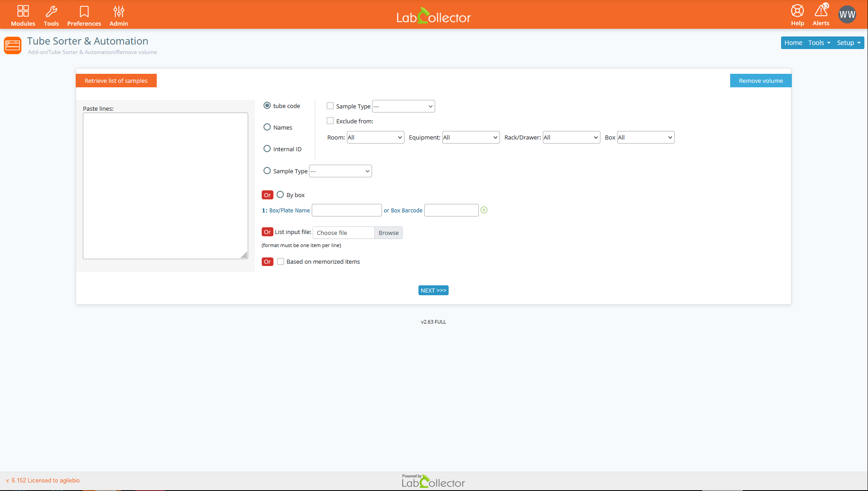Image resolution: width=868 pixels, height=491 pixels.
Task: Click the 'Box/Plate Name' label
Action: (289, 210)
